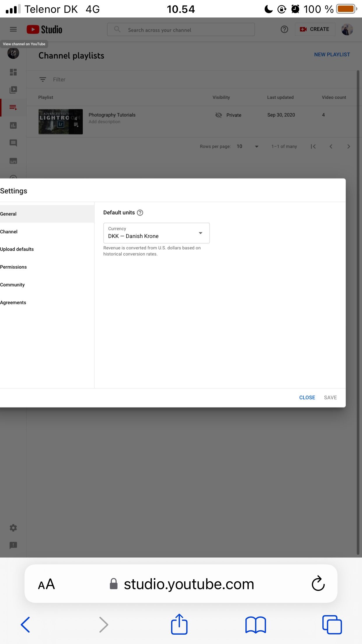Go to next page of playlists

[x=349, y=146]
